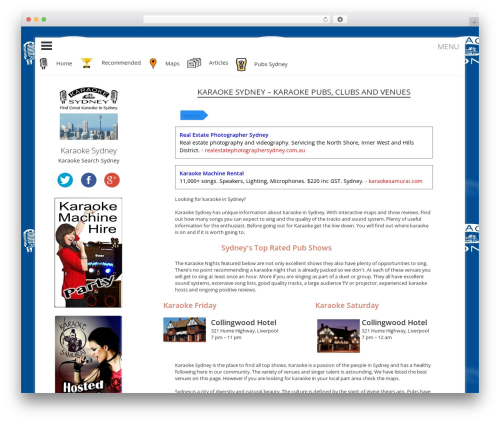Visit realestatephotographersydney.com.au link
This screenshot has height=423, width=500.
point(255,150)
